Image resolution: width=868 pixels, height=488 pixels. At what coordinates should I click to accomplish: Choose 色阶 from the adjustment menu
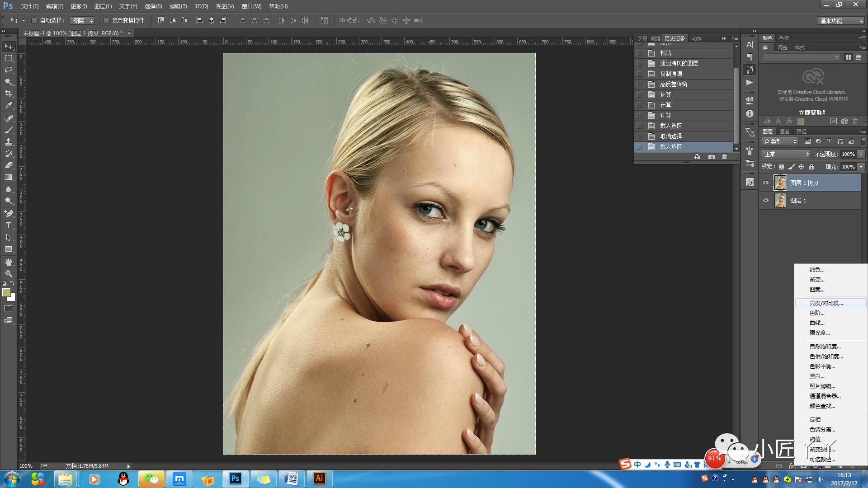[831, 313]
